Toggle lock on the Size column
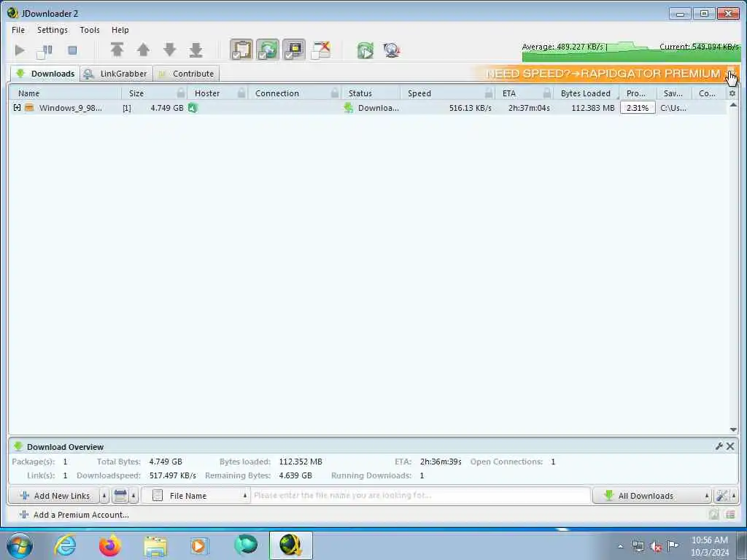Image resolution: width=747 pixels, height=560 pixels. point(181,93)
